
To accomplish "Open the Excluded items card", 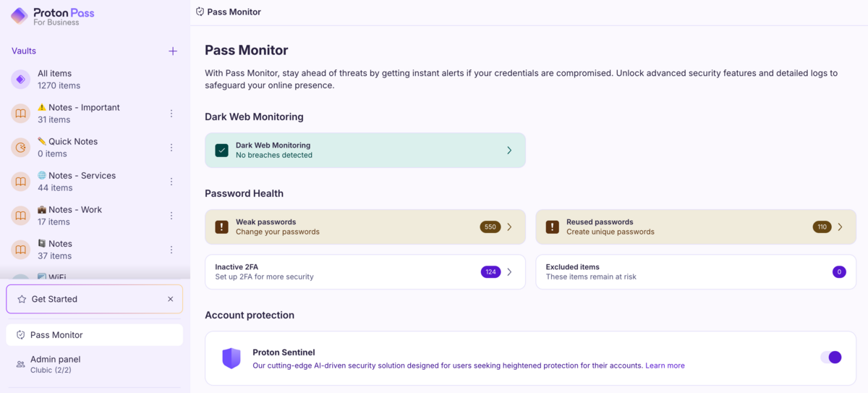I will [x=696, y=272].
